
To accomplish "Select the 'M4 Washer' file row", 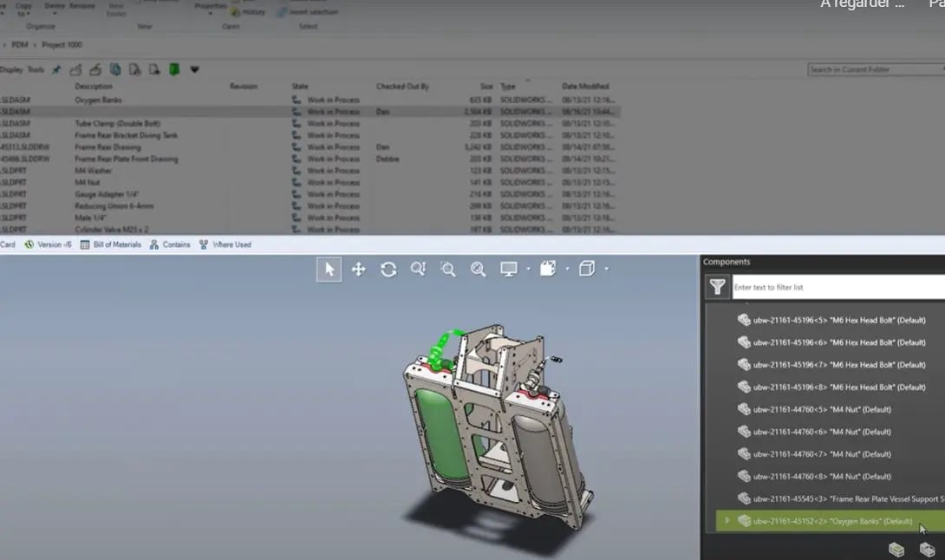I will (310, 171).
